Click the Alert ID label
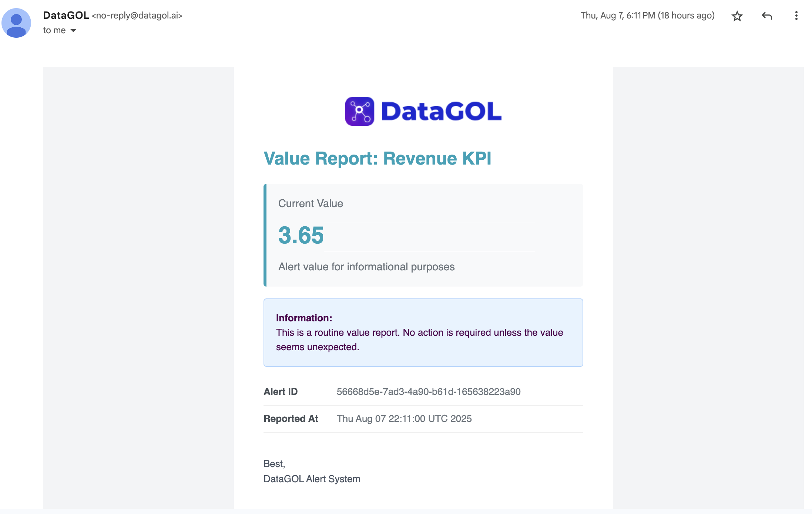812x514 pixels. (x=281, y=392)
